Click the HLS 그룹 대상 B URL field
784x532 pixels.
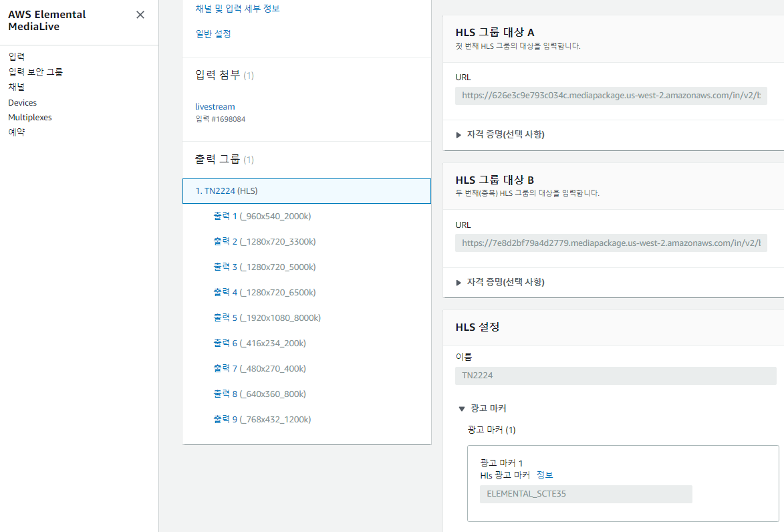[x=611, y=243]
